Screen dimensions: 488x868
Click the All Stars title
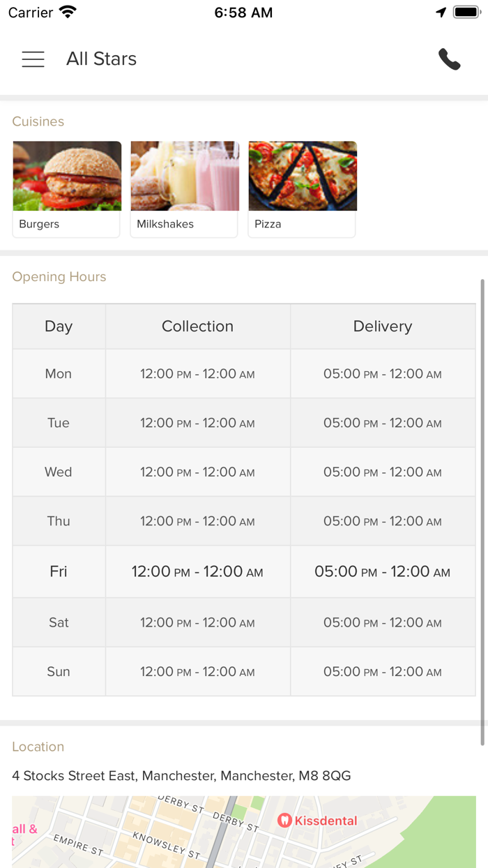[101, 59]
